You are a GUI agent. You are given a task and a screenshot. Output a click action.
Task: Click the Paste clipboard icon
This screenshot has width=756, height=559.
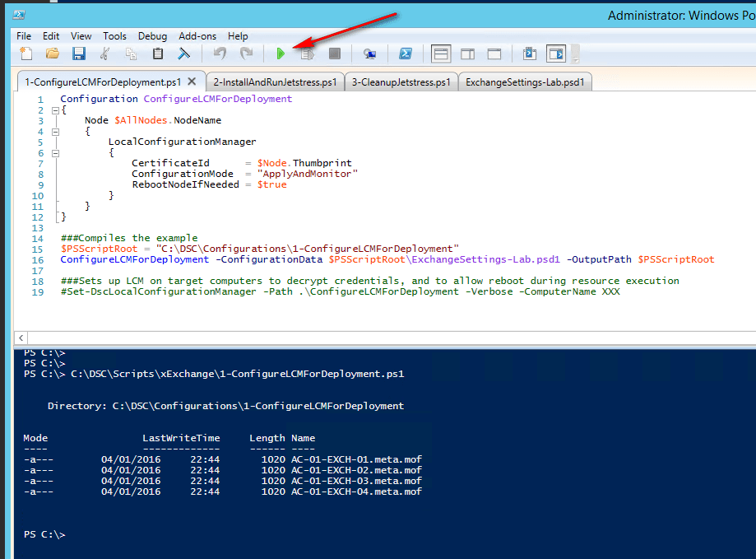point(158,54)
